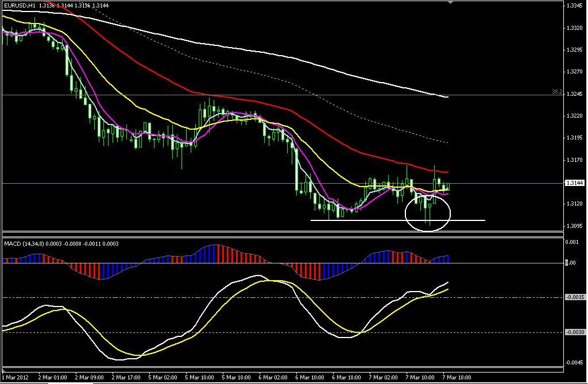Image resolution: width=588 pixels, height=384 pixels.
Task: Click the 1.3170 price axis label
Action: [x=574, y=160]
